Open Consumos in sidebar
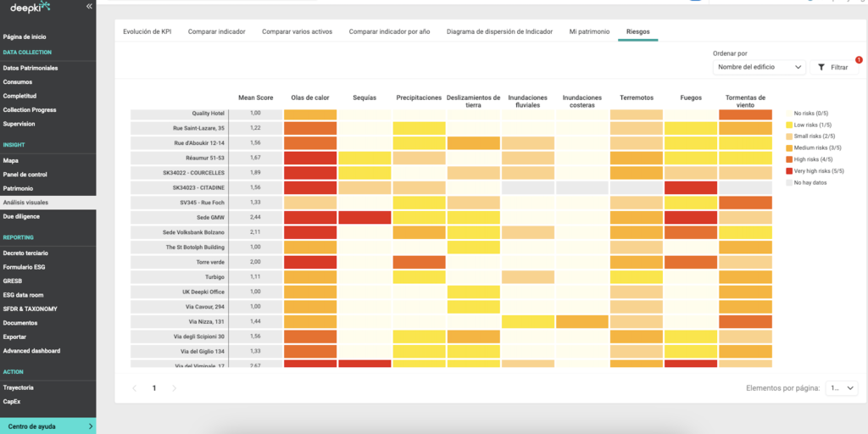This screenshot has width=868, height=434. click(x=18, y=82)
